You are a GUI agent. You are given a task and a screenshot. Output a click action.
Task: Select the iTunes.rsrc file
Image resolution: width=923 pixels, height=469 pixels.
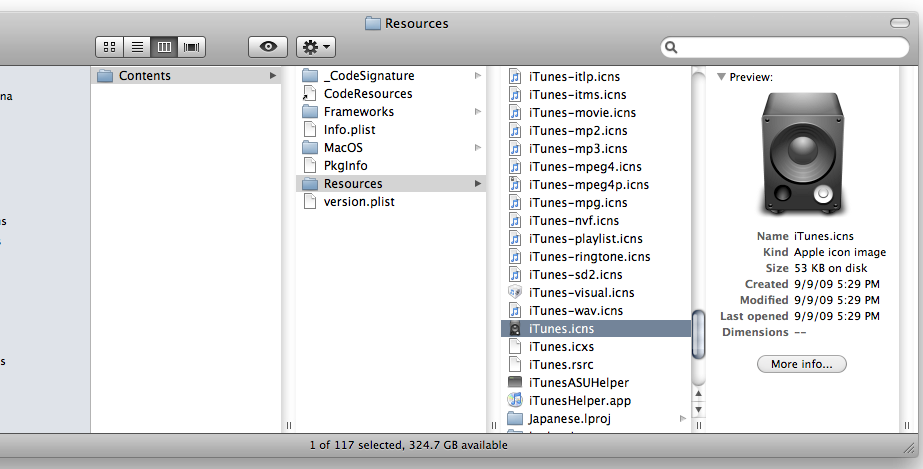tap(596, 364)
